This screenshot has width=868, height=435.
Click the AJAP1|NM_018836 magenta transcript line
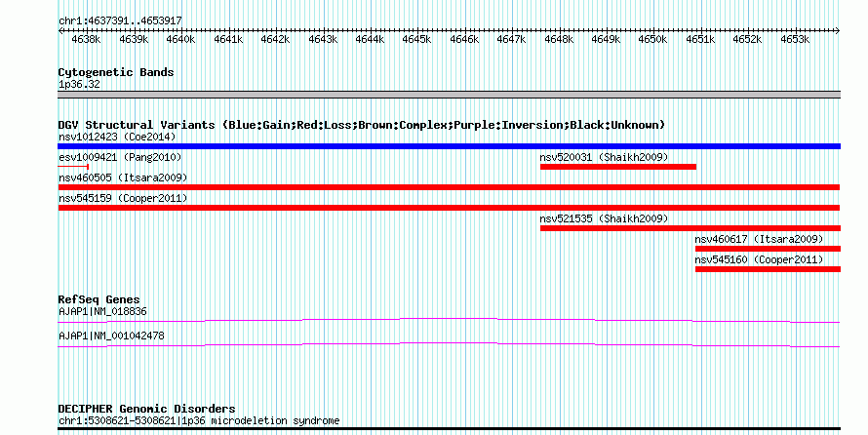coord(449,321)
